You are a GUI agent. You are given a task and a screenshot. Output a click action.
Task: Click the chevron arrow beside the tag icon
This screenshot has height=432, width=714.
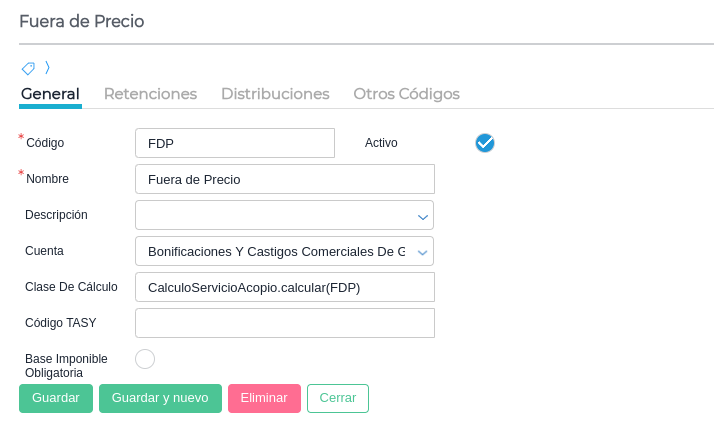point(47,68)
